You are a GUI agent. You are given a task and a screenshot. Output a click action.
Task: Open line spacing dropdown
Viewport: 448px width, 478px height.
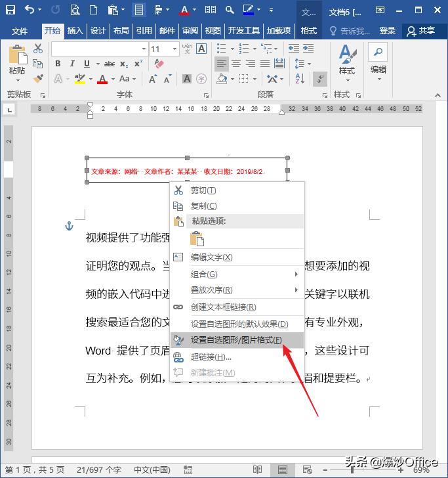303,64
